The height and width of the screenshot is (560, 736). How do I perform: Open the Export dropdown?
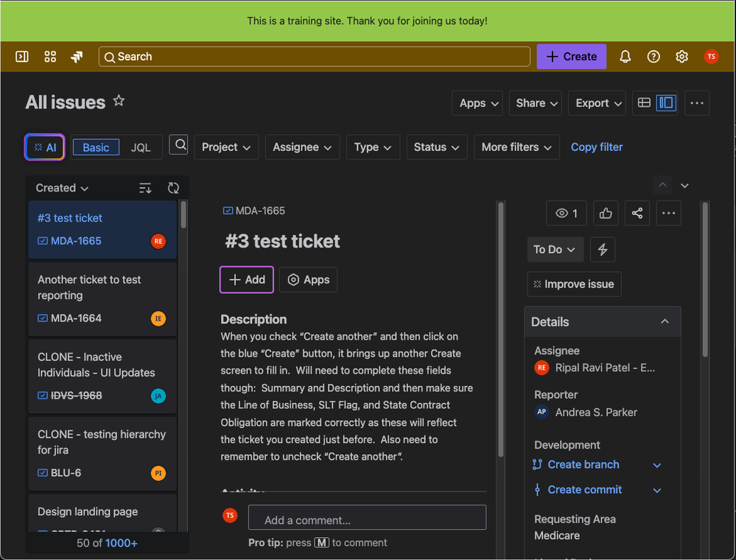point(597,103)
